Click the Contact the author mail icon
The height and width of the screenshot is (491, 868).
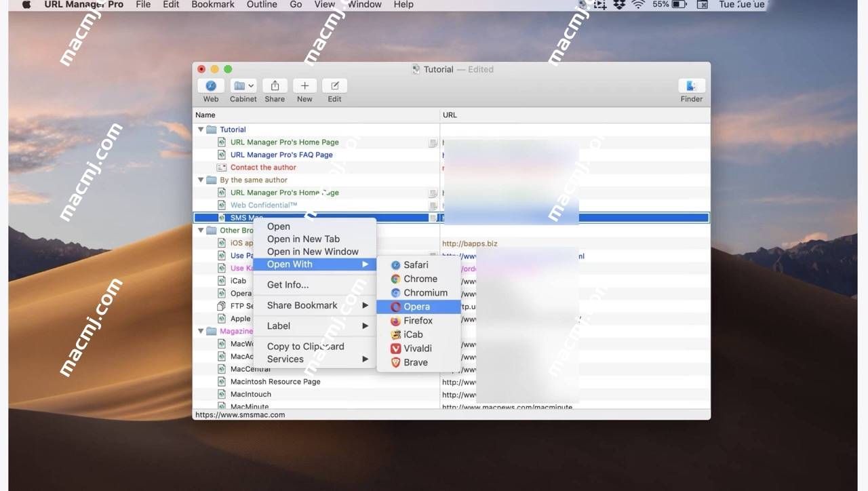(222, 168)
